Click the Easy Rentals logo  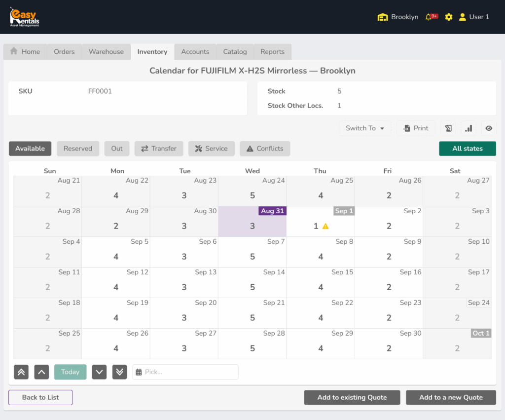coord(25,17)
